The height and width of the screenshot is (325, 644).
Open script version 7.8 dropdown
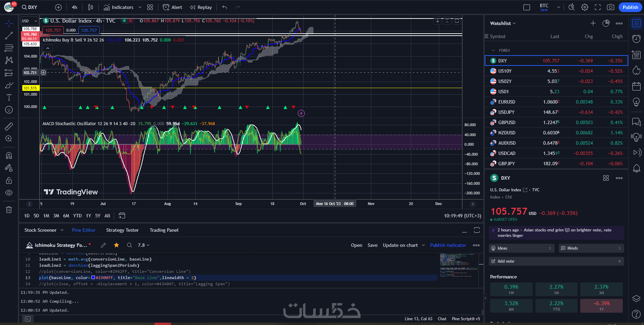click(x=144, y=245)
